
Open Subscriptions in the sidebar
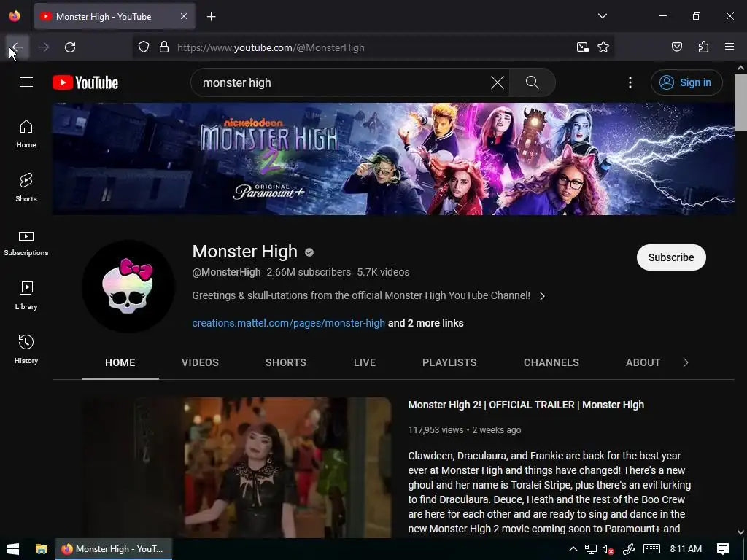point(26,241)
